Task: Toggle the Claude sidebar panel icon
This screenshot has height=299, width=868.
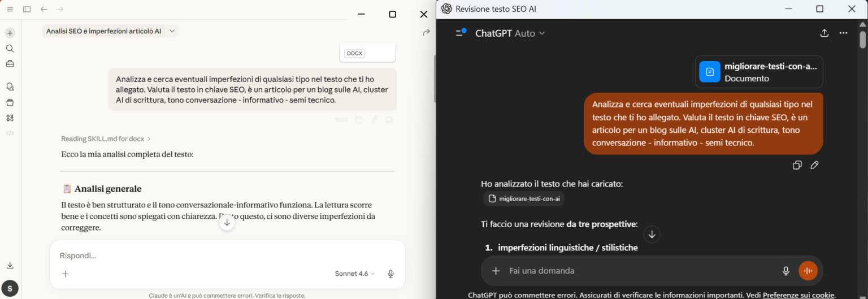Action: click(x=27, y=9)
